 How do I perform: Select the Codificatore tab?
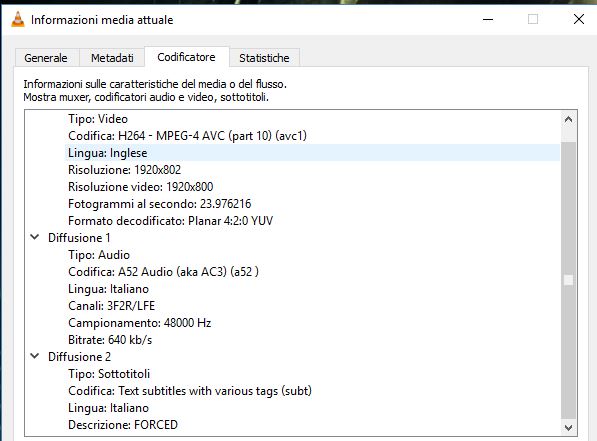(x=187, y=57)
